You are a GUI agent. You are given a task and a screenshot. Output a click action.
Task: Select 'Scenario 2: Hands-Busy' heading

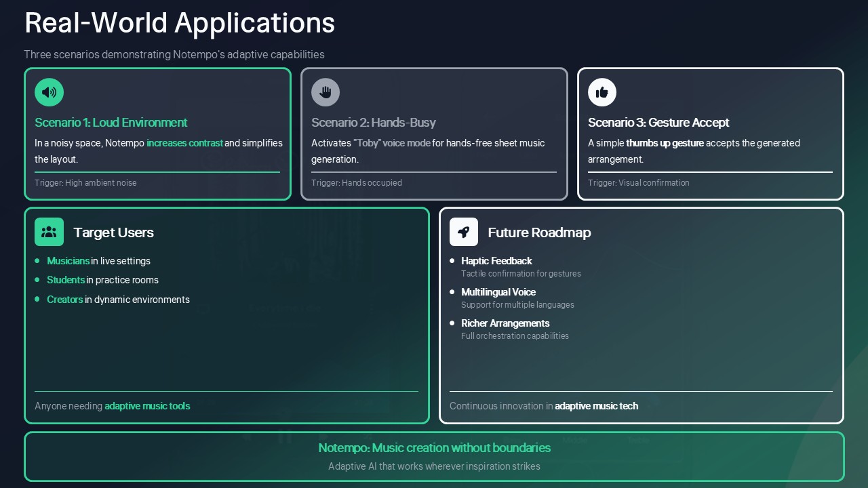pyautogui.click(x=374, y=123)
